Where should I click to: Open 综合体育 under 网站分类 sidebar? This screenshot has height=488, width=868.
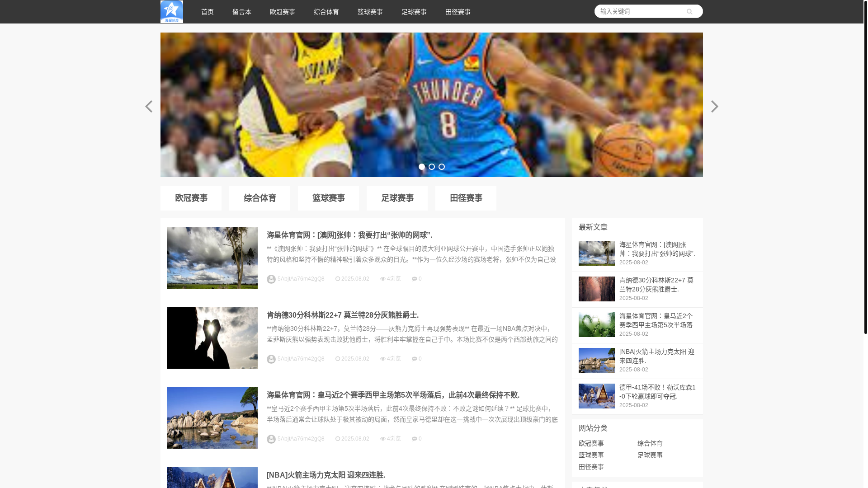650,444
